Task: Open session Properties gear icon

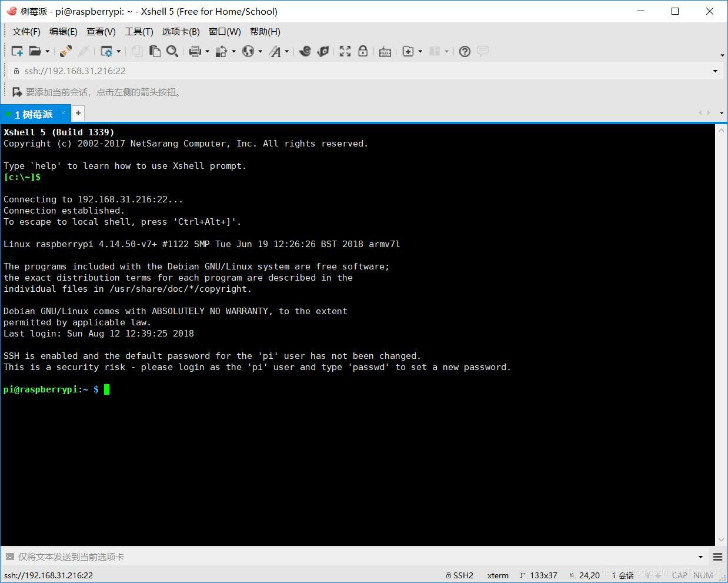Action: click(106, 51)
